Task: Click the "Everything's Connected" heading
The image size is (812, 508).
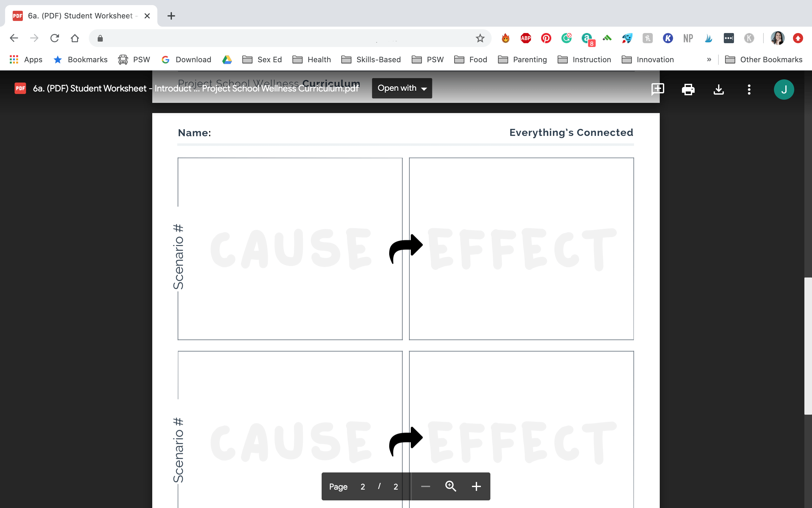Action: pyautogui.click(x=571, y=132)
